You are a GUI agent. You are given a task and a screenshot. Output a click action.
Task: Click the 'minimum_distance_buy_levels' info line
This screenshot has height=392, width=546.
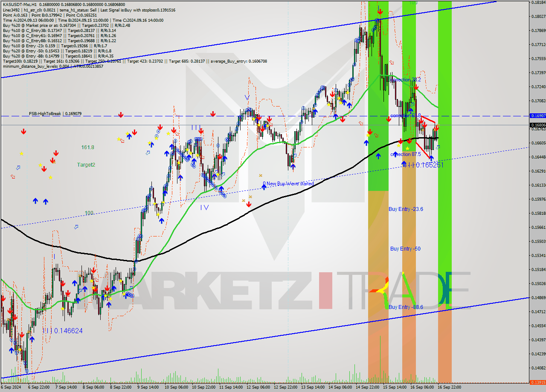click(x=53, y=66)
